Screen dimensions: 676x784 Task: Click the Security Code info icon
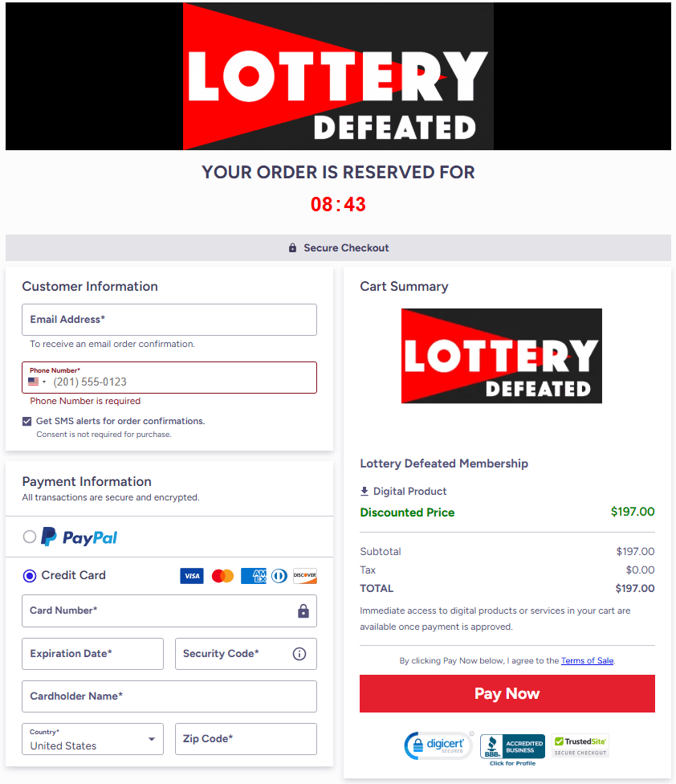299,654
